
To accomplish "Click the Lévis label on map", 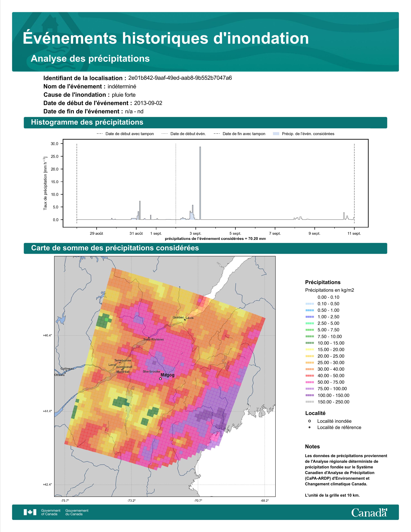I will [x=190, y=318].
